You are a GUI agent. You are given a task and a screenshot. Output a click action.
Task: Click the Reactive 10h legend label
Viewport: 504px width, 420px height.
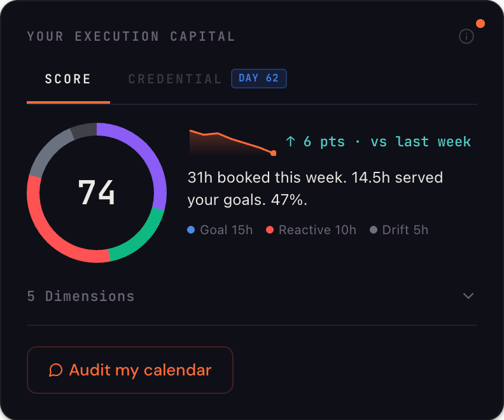(x=317, y=230)
